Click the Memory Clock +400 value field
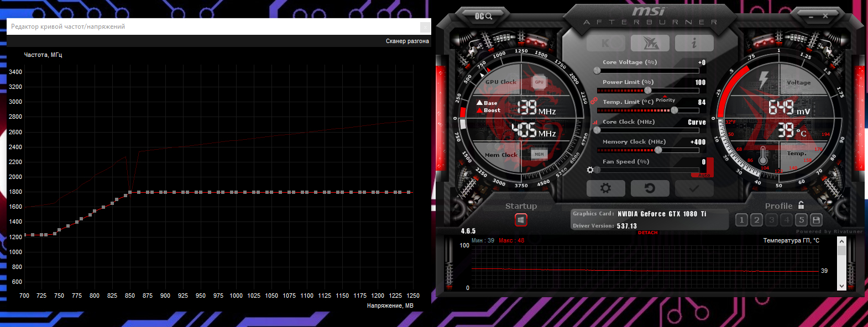The image size is (868, 327). coord(698,142)
